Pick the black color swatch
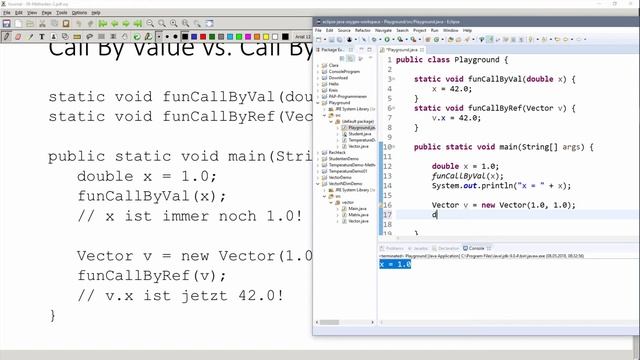 pyautogui.click(x=185, y=37)
